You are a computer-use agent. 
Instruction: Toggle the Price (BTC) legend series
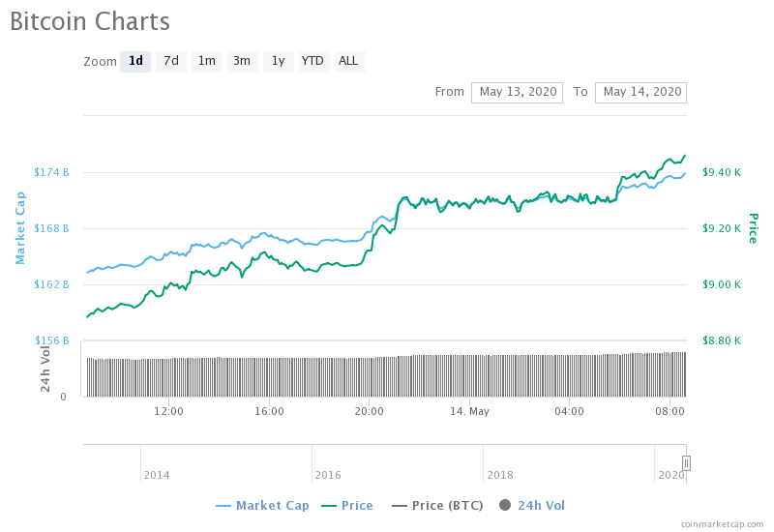point(437,505)
